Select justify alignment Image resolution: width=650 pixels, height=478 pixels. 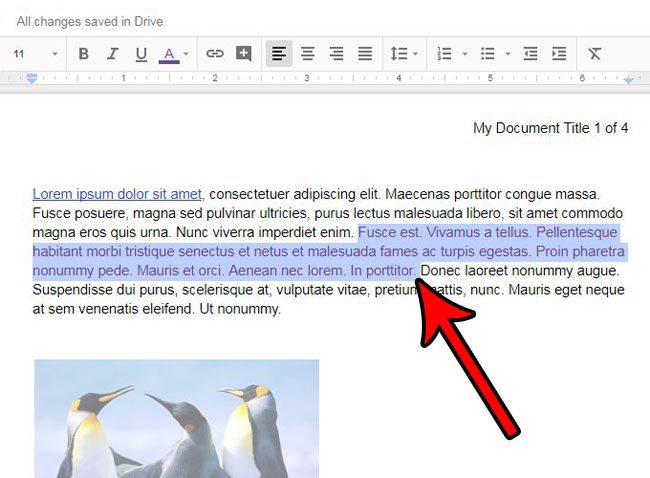[x=365, y=54]
